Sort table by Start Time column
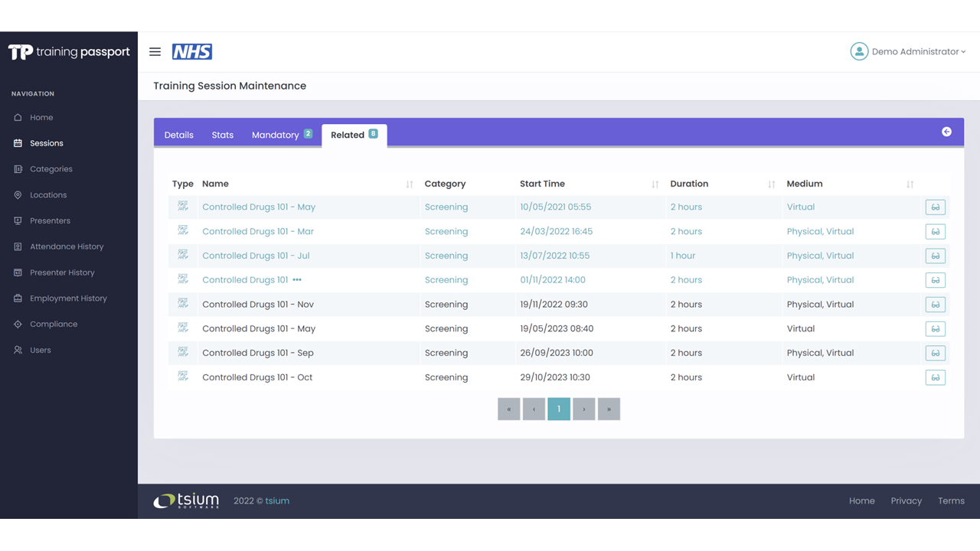The image size is (980, 551). (x=655, y=184)
